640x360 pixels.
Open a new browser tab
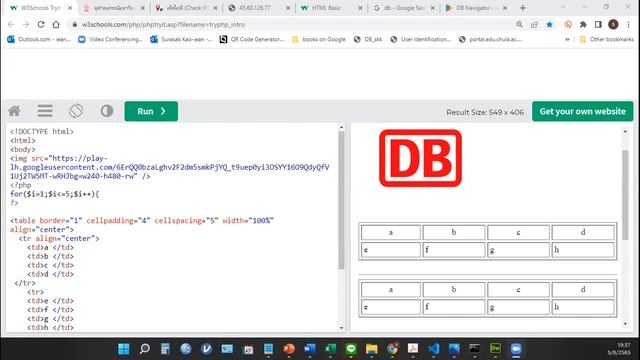[x=522, y=8]
